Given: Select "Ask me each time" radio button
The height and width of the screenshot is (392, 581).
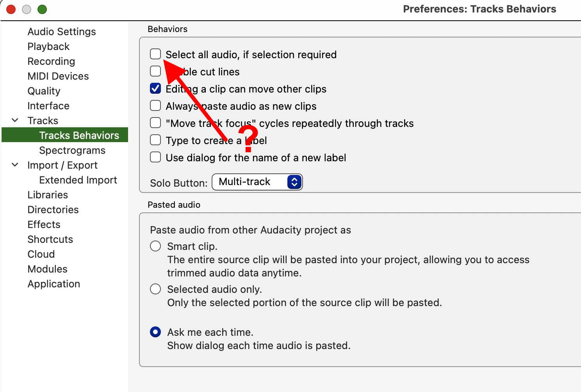Looking at the screenshot, I should pos(155,332).
